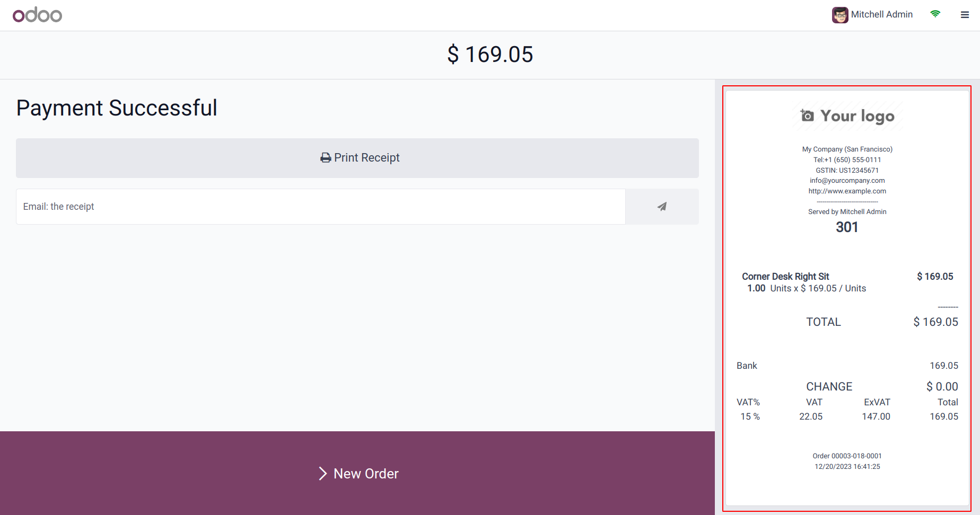Send the receipt with the paper plane icon
This screenshot has width=980, height=515.
(x=662, y=207)
